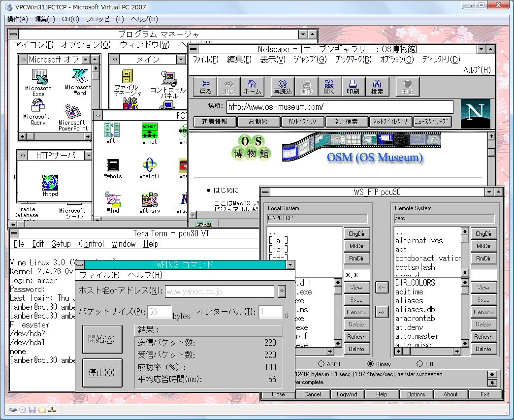Click the 新着情報 button in Netscape

click(x=215, y=122)
